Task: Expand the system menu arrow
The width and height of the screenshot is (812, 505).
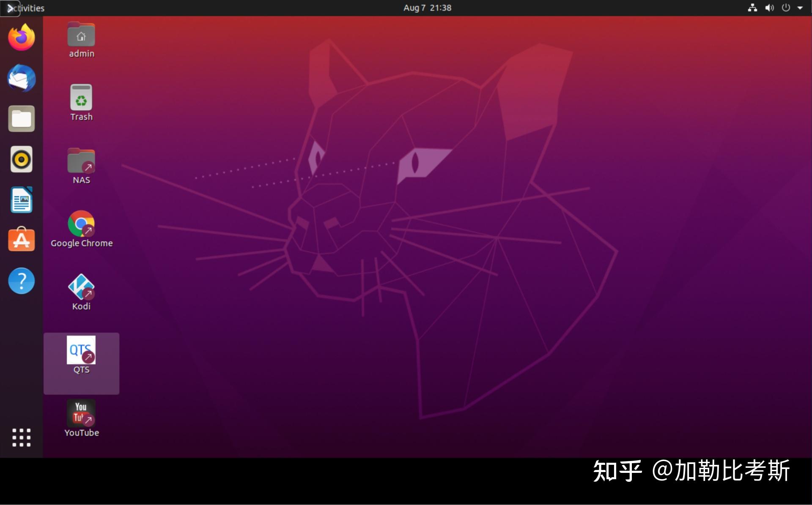Action: click(x=800, y=8)
